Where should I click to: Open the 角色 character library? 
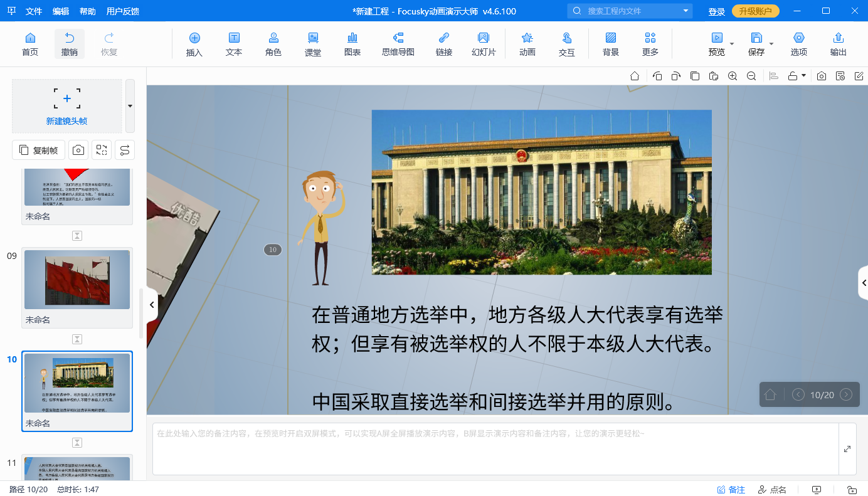[x=273, y=44]
